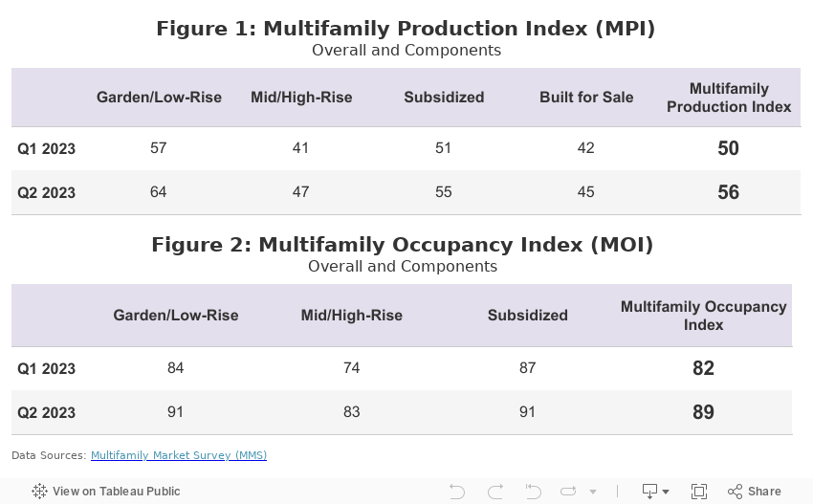Select Q1 2023 row label in MOI table

click(46, 368)
